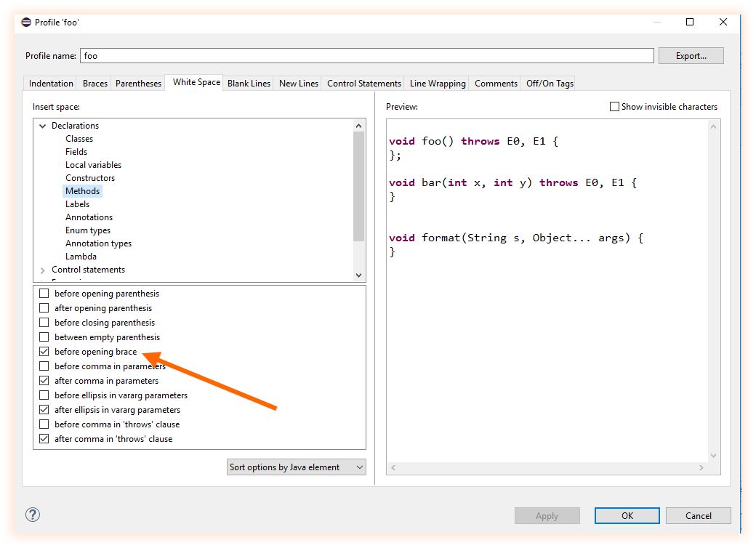Viewport: 756px width, 548px height.
Task: Choose Lambda in the tree
Action: coord(81,257)
